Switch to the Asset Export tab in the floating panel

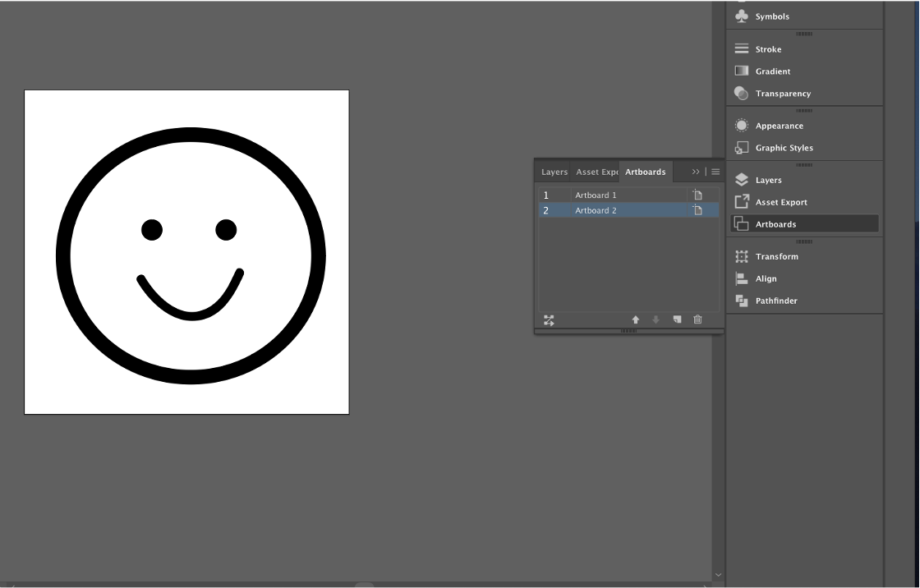coord(596,172)
